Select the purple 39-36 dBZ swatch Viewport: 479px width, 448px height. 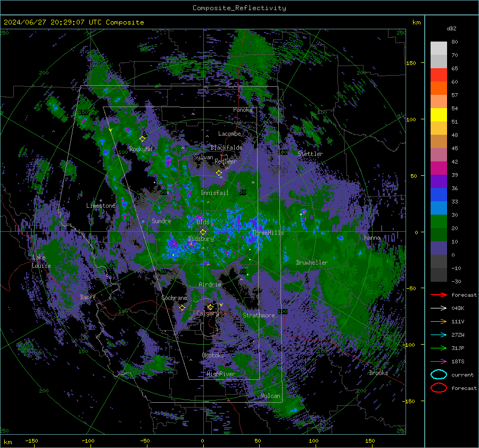click(439, 181)
